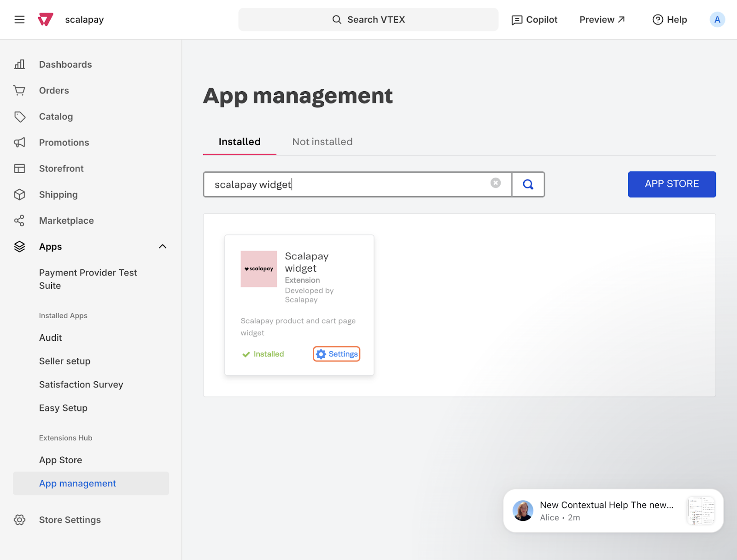
Task: Select App management in the sidebar
Action: tap(91, 484)
